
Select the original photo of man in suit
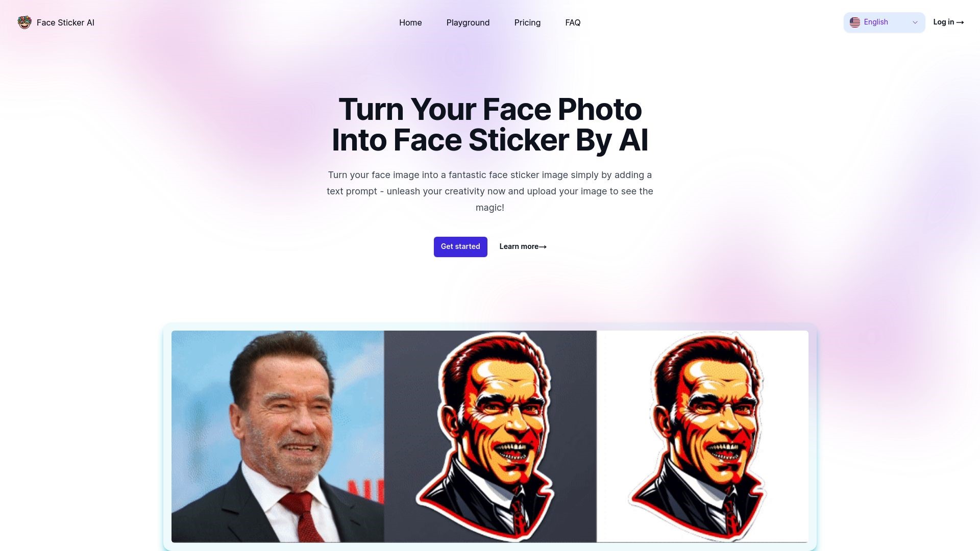click(278, 436)
